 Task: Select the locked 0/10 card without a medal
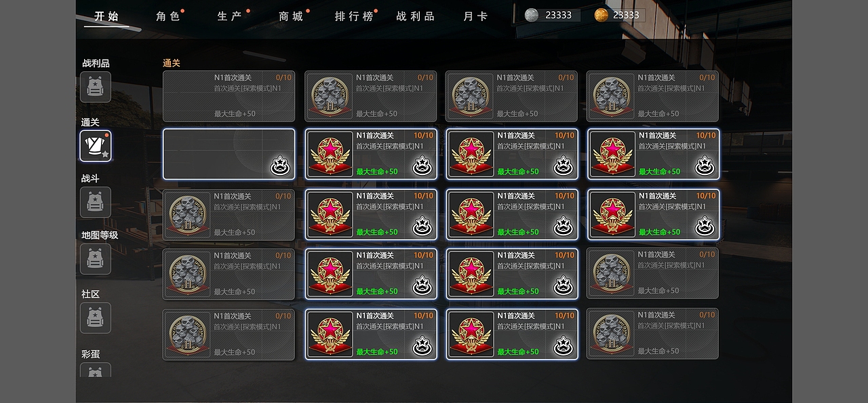[x=229, y=96]
